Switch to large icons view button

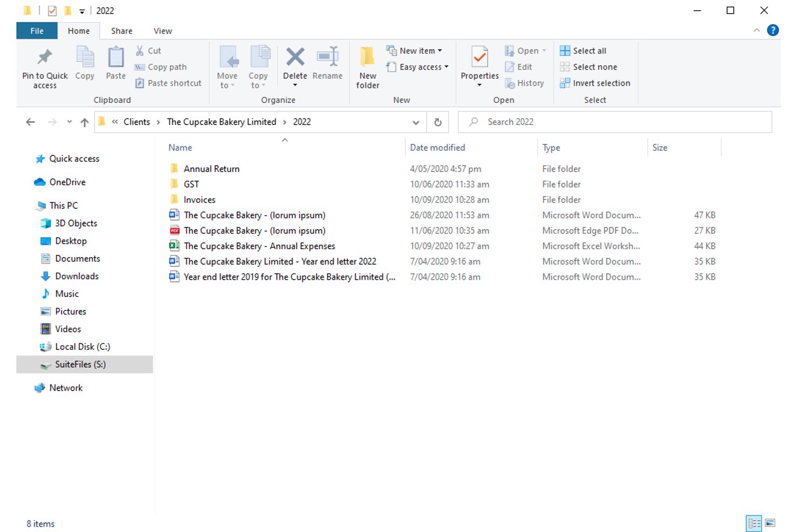click(x=770, y=523)
